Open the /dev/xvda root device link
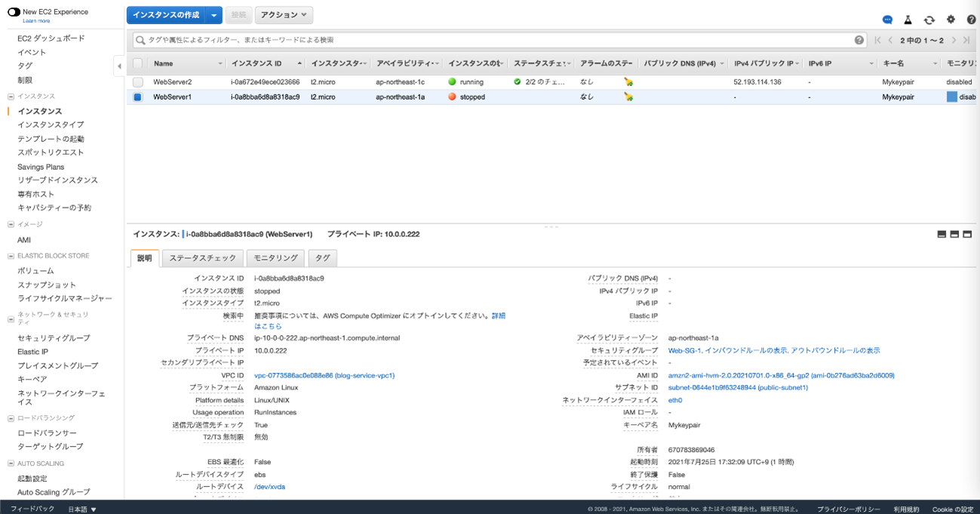The height and width of the screenshot is (514, 980). coord(269,487)
